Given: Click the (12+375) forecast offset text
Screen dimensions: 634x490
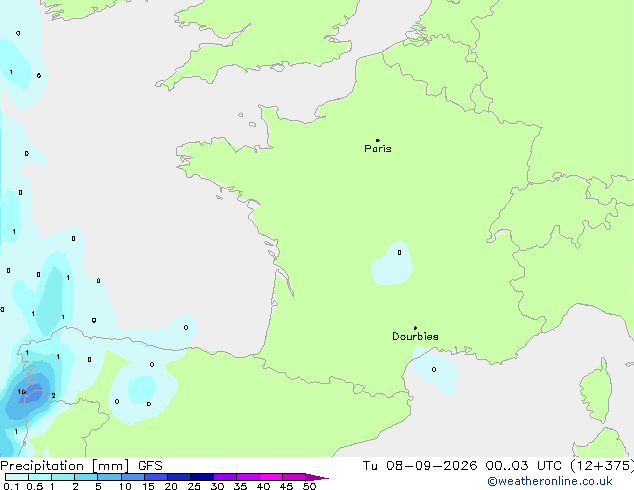Looking at the screenshot, I should point(602,466).
